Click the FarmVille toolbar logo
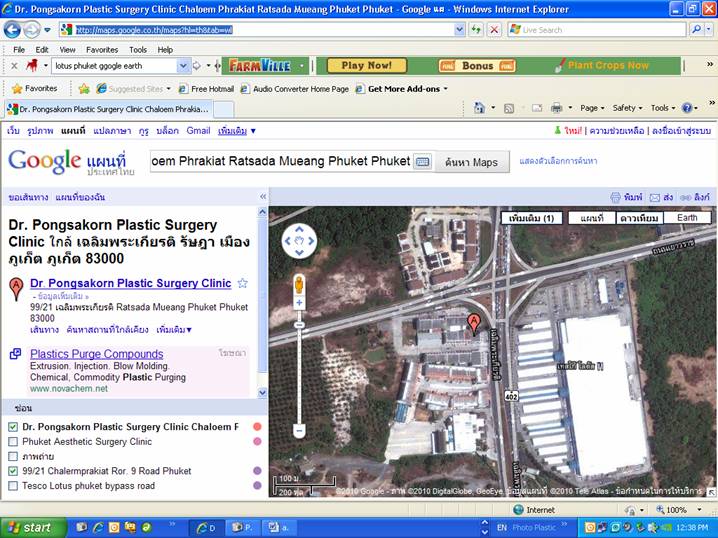This screenshot has height=538, width=718. [260, 66]
